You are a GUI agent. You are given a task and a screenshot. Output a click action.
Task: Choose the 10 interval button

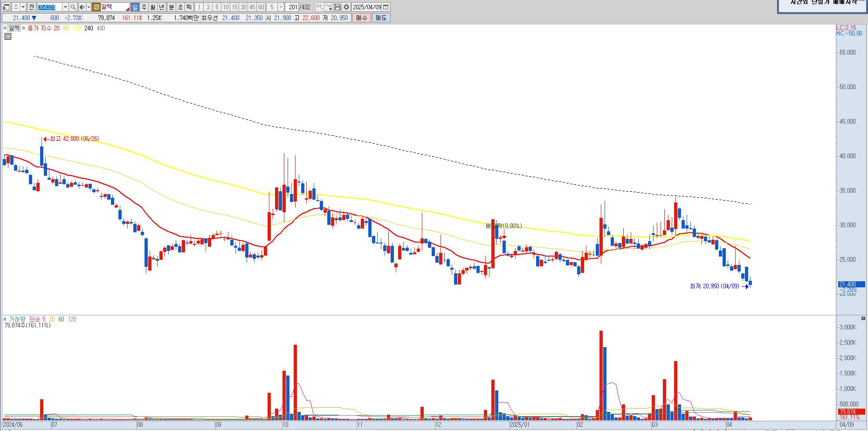point(226,7)
